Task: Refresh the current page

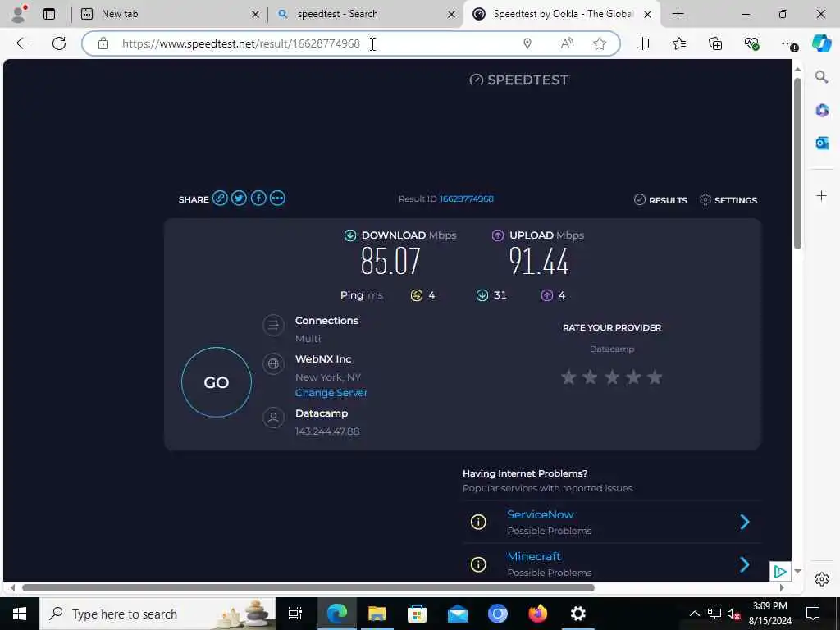Action: coord(59,43)
